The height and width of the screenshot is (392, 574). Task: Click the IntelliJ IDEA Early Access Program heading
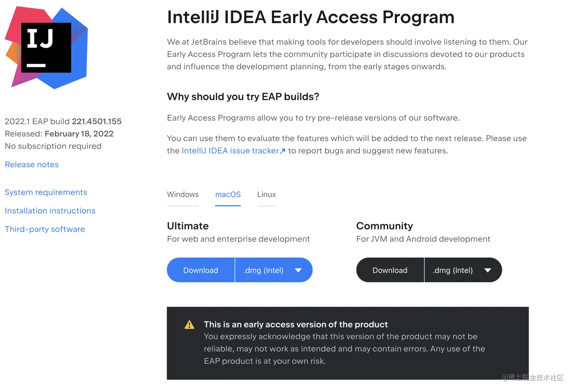(x=311, y=17)
